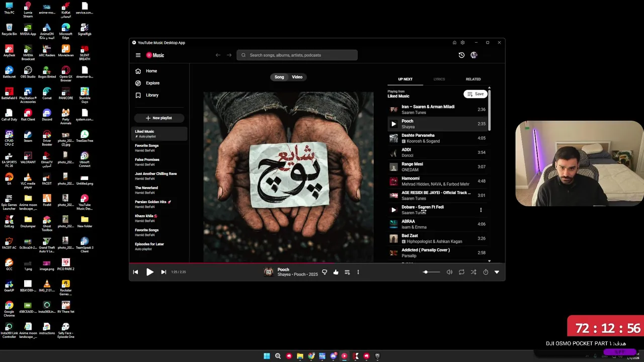Open the Liked Music playlist

159,134
